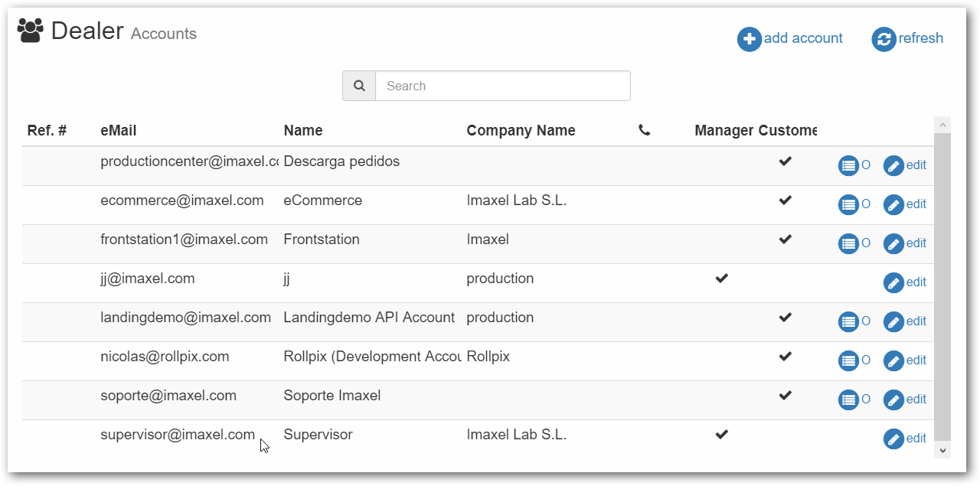The width and height of the screenshot is (980, 486).
Task: Click the search magnifier icon
Action: tap(359, 86)
